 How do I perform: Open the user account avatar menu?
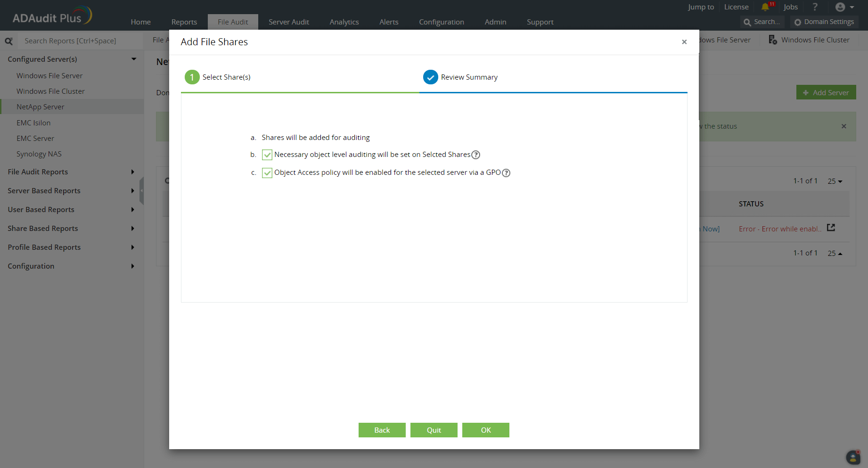(845, 7)
